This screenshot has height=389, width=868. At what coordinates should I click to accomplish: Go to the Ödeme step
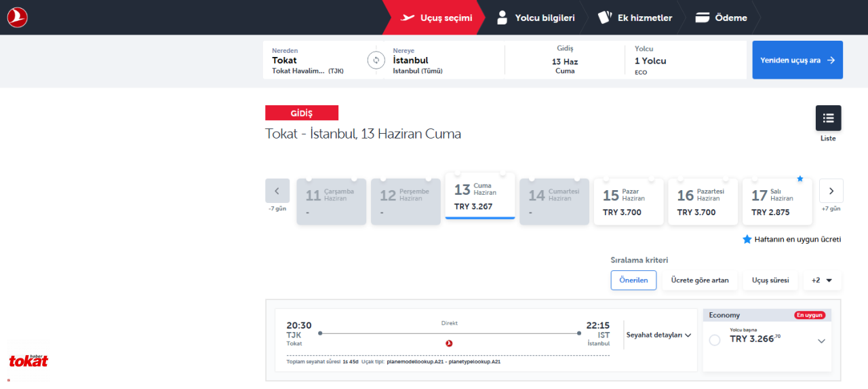(722, 18)
